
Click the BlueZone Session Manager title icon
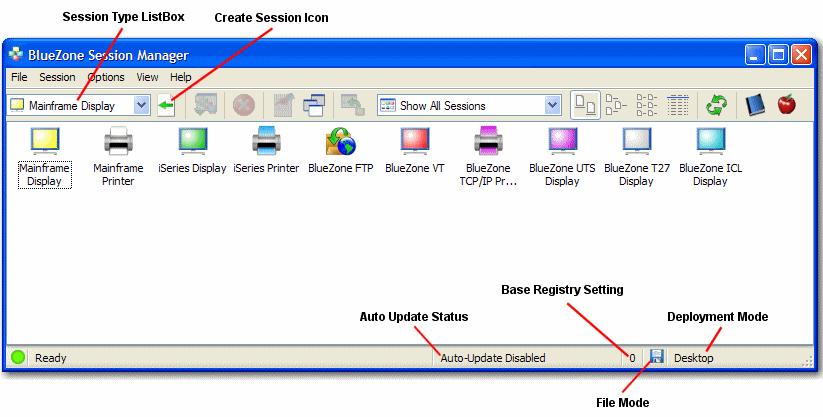pyautogui.click(x=16, y=54)
